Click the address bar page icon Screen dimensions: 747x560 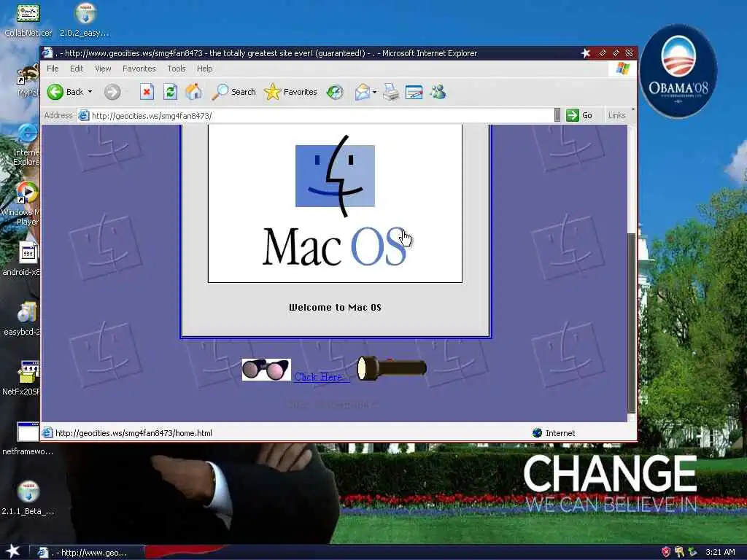[84, 115]
